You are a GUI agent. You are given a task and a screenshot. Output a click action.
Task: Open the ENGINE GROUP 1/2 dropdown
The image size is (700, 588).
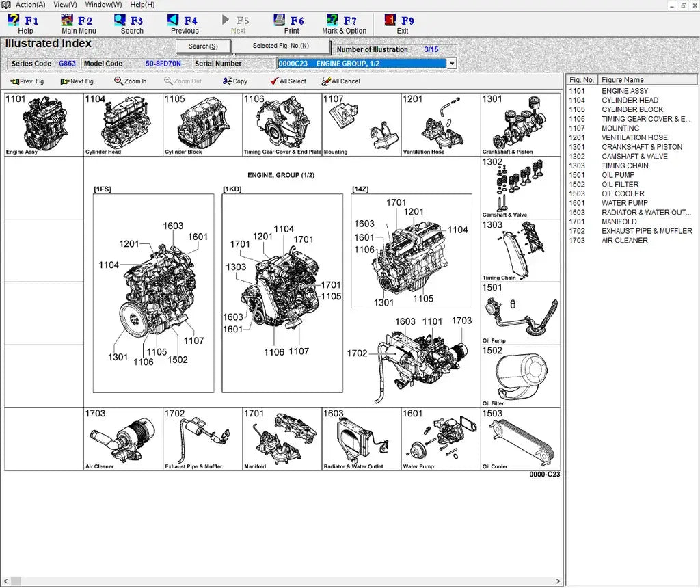(x=451, y=63)
